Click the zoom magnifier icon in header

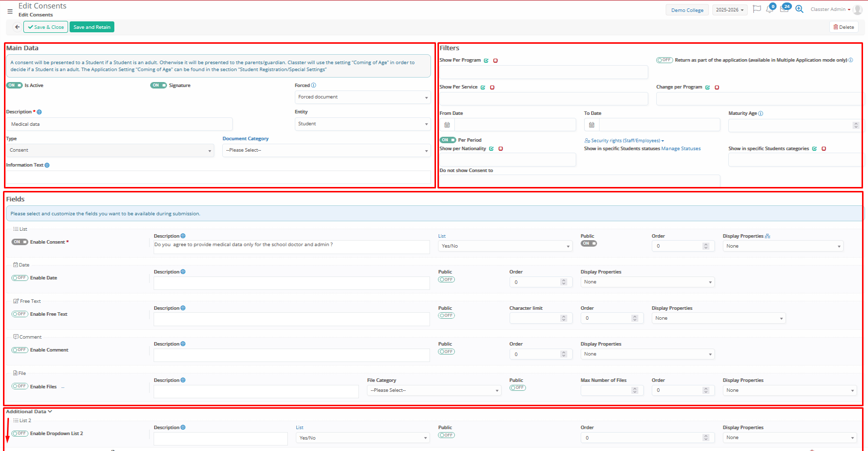pos(799,9)
